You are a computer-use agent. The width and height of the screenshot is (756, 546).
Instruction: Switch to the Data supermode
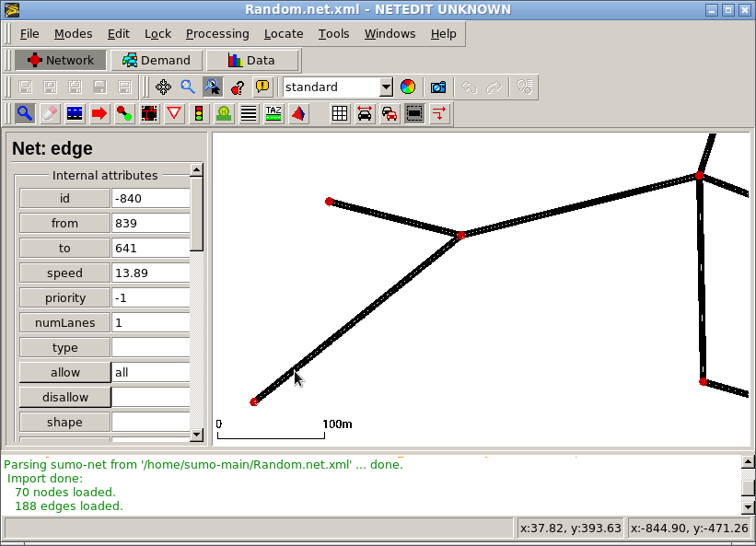point(251,60)
